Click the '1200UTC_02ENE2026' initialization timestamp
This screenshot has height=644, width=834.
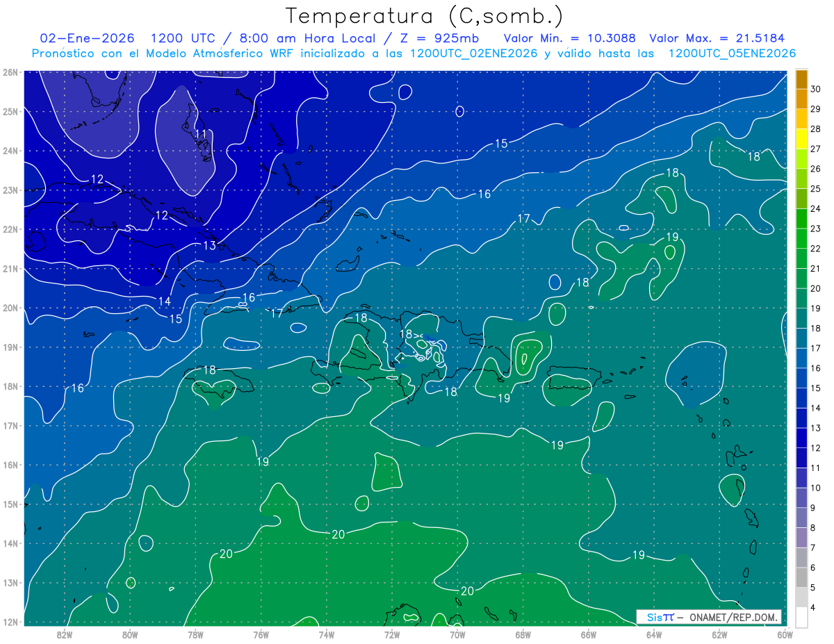coord(473,53)
